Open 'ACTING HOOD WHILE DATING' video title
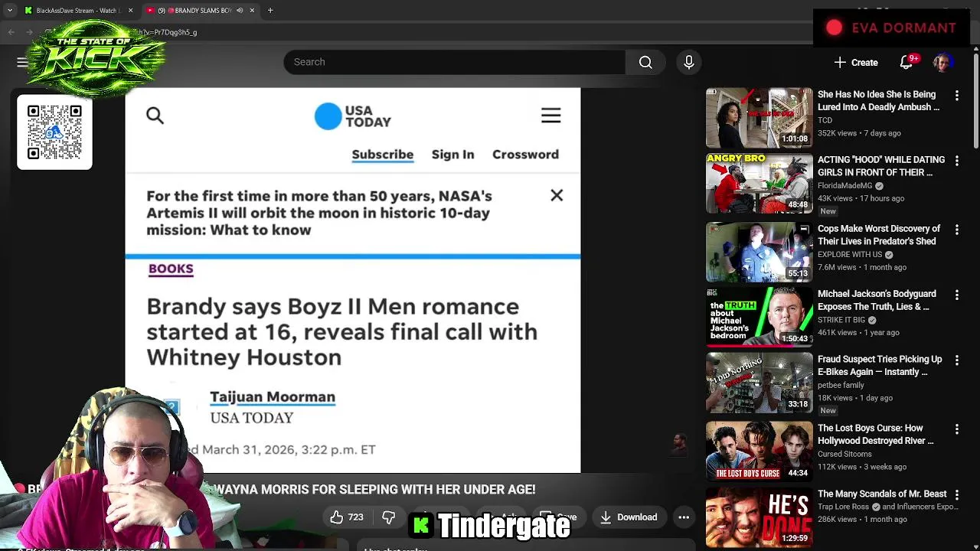The width and height of the screenshot is (980, 551). tap(881, 166)
